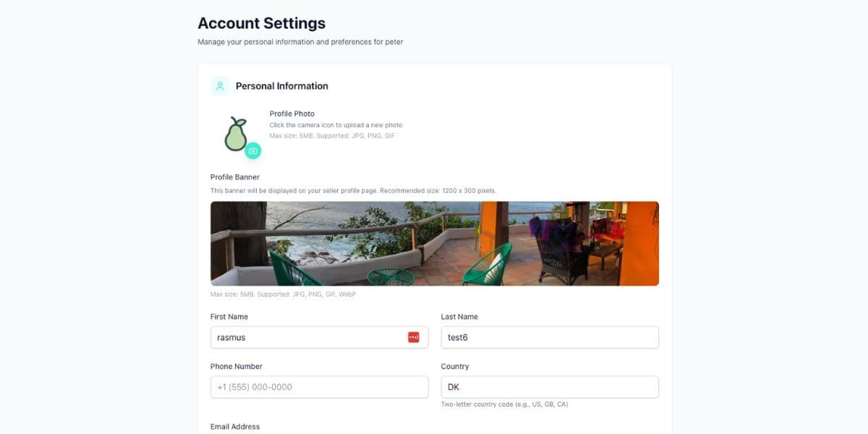Screen dimensions: 868x434
Task: Open the profile banner image
Action: click(434, 243)
